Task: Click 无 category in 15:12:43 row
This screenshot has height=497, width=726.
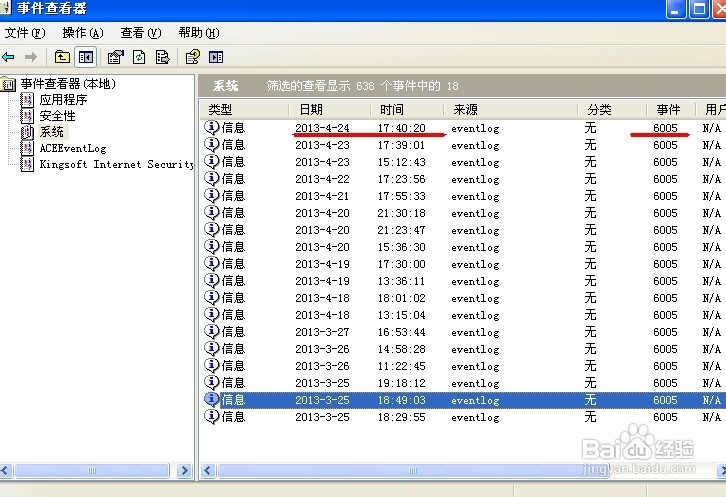Action: (590, 162)
